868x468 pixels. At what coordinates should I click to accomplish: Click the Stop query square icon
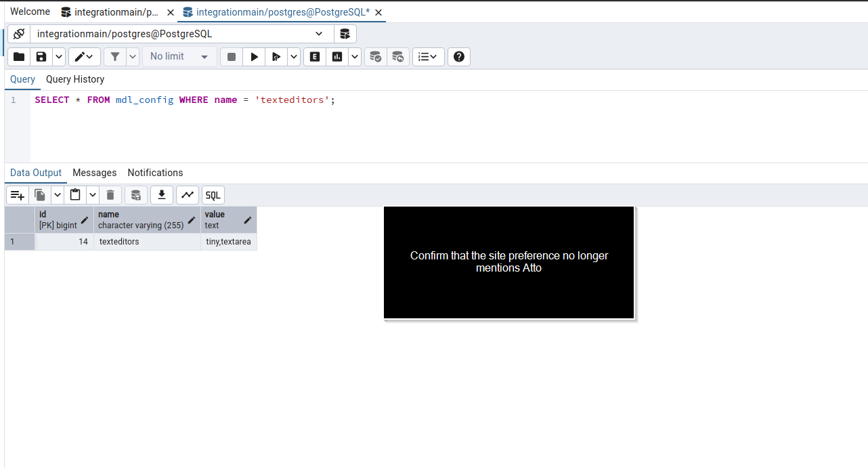point(232,57)
